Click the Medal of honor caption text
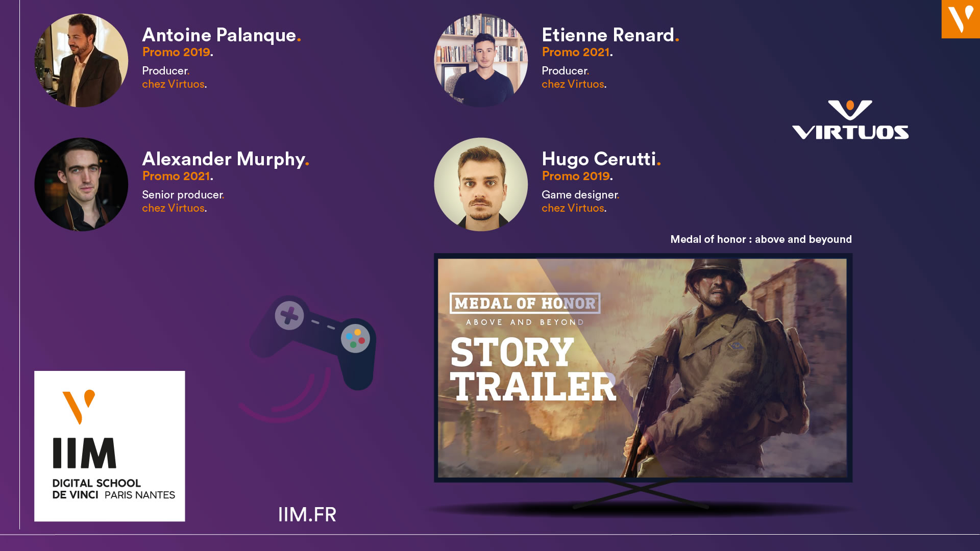The height and width of the screenshot is (551, 980). (761, 239)
